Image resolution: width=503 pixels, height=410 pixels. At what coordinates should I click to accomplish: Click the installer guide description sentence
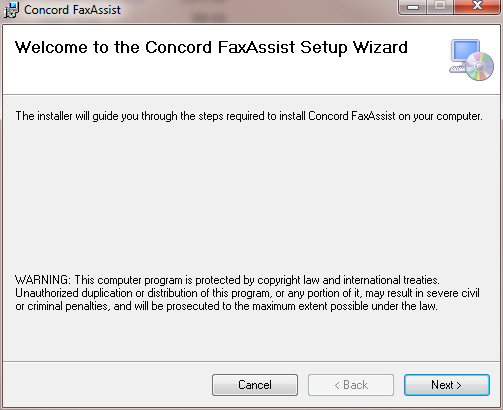pos(249,116)
